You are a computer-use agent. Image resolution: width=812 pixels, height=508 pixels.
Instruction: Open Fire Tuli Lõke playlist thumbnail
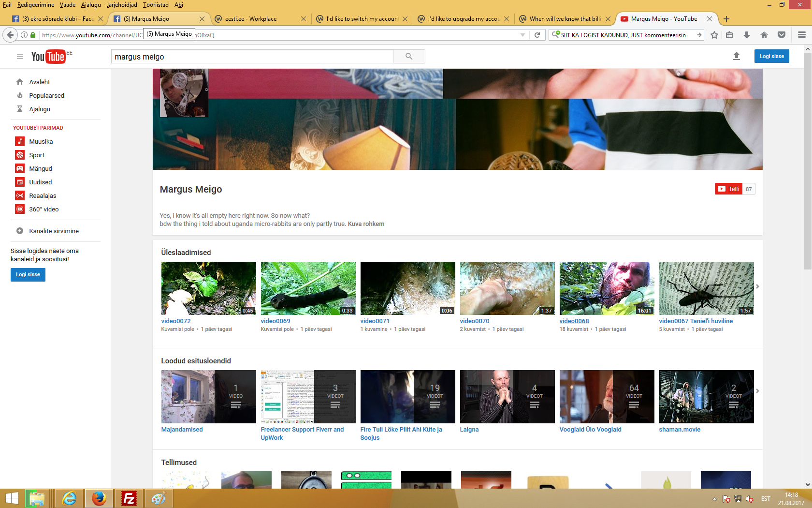pyautogui.click(x=407, y=397)
